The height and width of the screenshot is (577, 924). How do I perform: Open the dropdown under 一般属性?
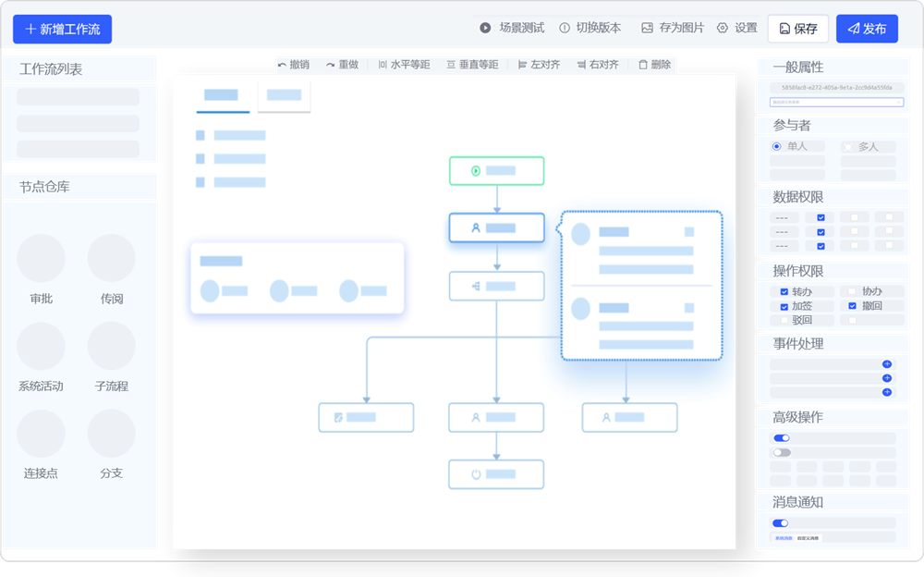(x=836, y=102)
